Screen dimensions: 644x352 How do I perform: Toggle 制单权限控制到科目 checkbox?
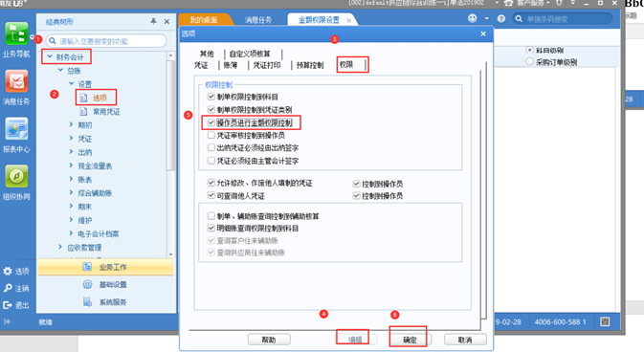pyautogui.click(x=211, y=97)
